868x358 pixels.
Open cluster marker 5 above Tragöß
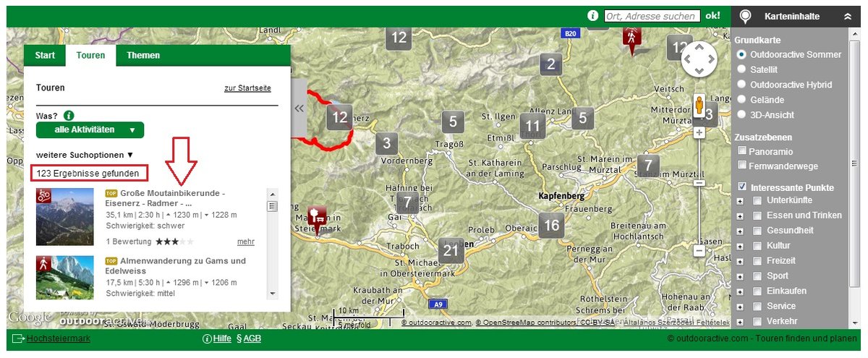[453, 121]
